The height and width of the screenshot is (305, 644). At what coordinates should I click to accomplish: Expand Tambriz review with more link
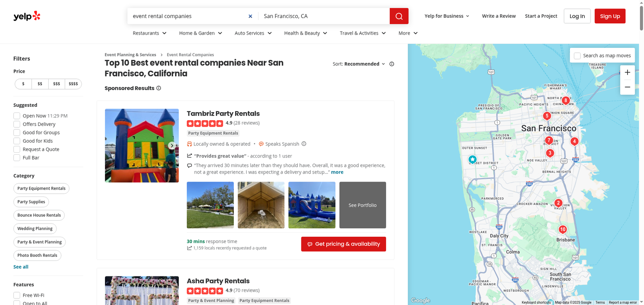337,172
